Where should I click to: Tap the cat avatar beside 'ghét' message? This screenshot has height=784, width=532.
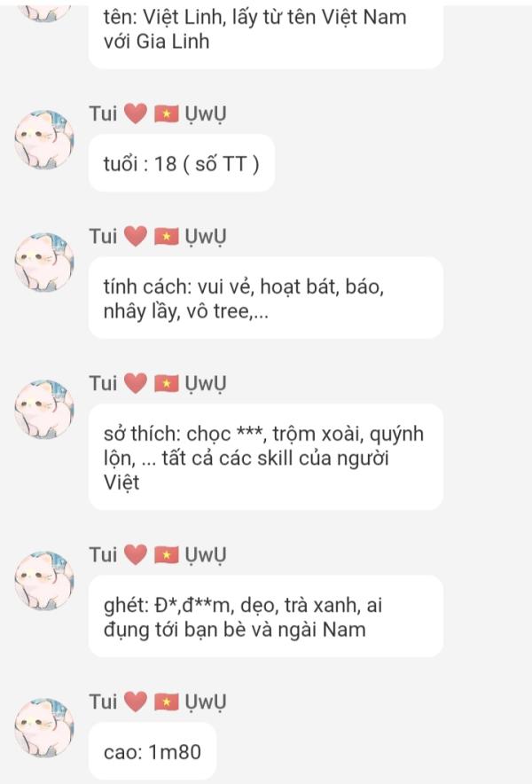tap(44, 580)
